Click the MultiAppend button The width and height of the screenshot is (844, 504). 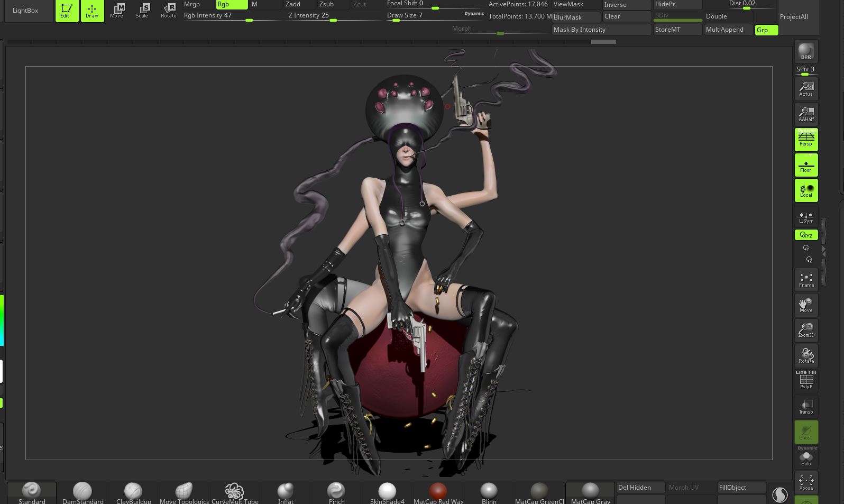tap(728, 30)
